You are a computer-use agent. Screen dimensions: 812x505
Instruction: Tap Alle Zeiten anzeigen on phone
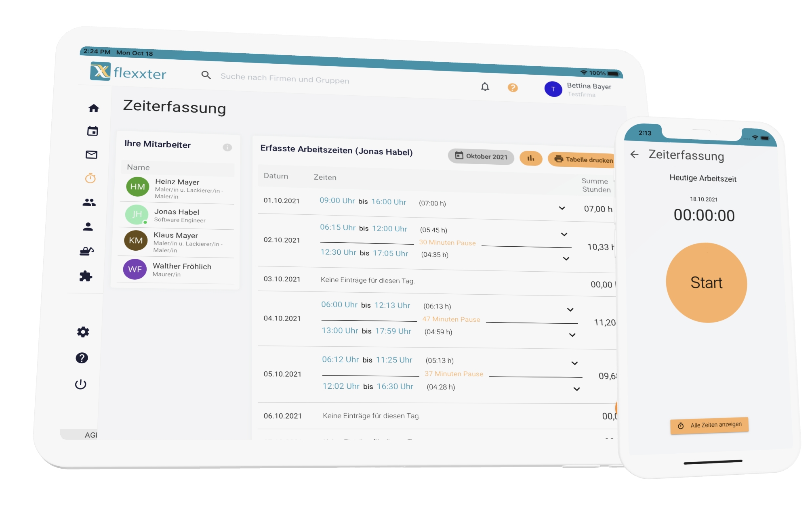click(x=709, y=425)
